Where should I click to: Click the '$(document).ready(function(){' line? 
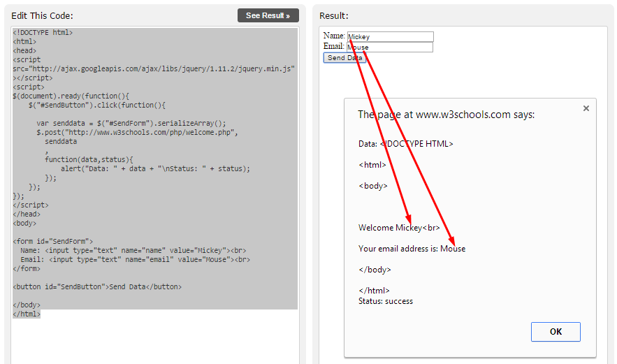71,96
